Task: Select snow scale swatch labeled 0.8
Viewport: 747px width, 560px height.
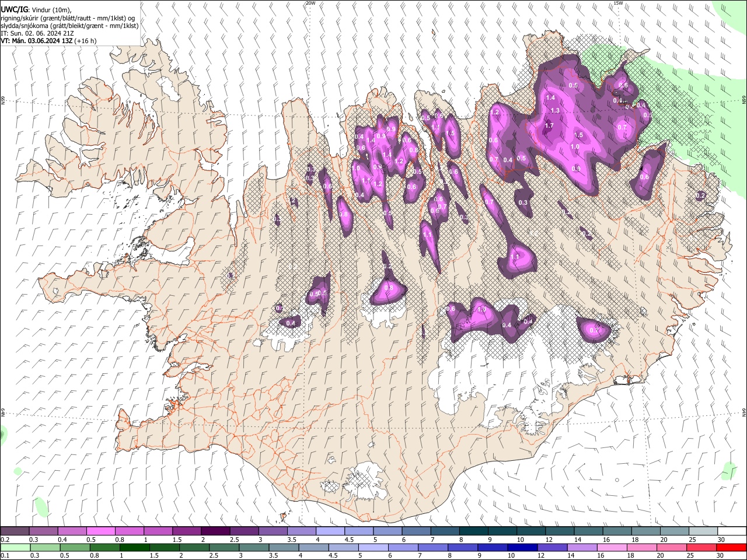Action: coord(130,531)
